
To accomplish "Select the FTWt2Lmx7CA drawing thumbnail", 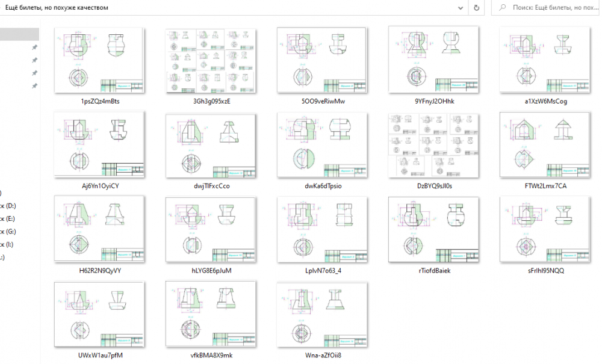I will [545, 144].
